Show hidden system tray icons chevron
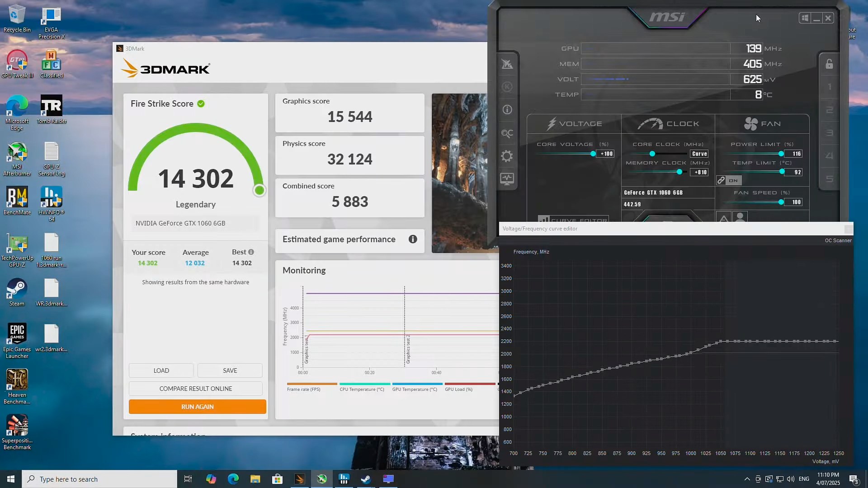This screenshot has width=868, height=488. coord(747,479)
